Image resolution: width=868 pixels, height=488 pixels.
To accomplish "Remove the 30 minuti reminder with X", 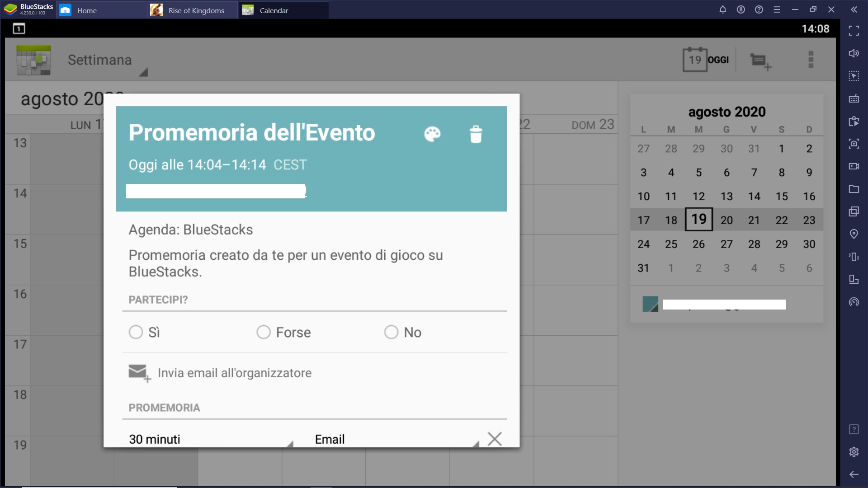I will tap(495, 438).
